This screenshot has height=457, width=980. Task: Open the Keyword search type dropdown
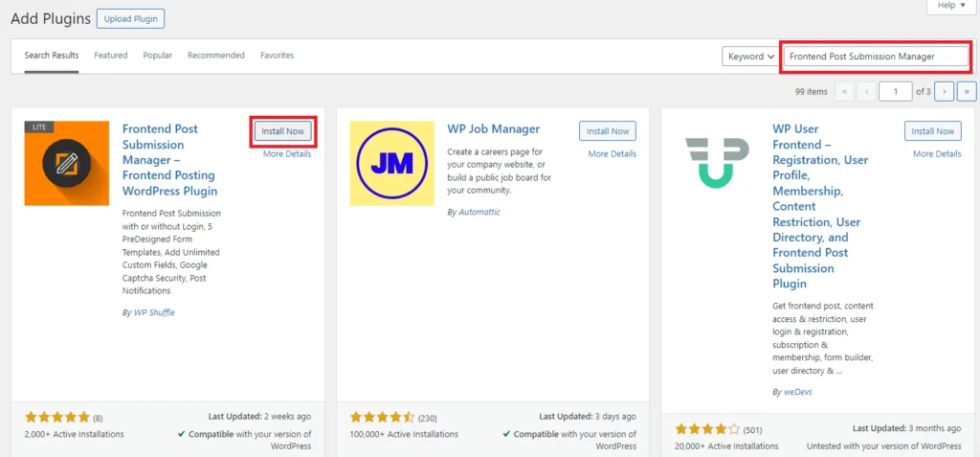click(751, 57)
